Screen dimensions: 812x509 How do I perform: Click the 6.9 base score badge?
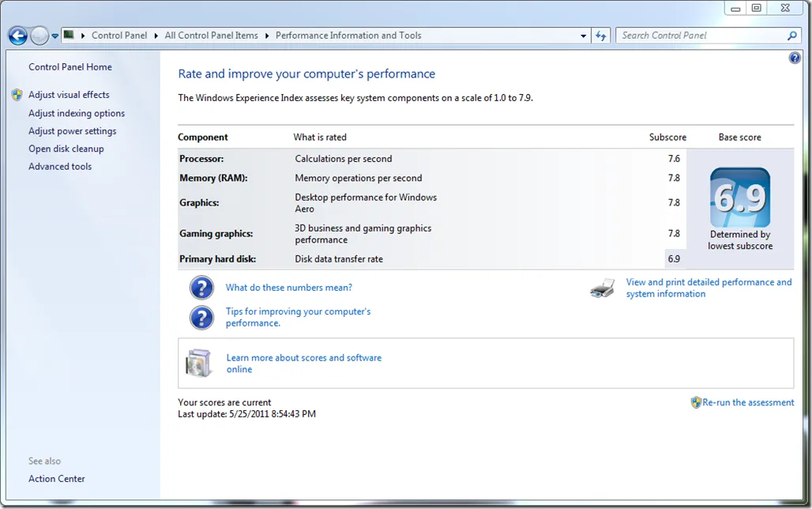740,198
